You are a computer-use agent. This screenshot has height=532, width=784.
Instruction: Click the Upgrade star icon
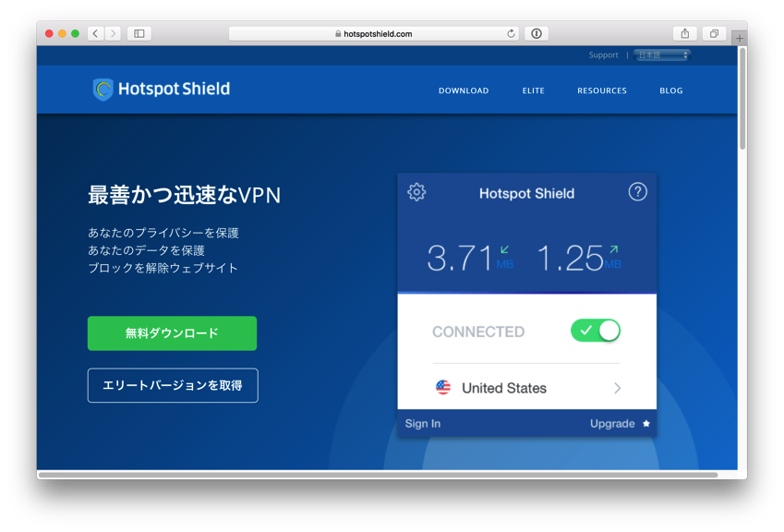click(646, 424)
